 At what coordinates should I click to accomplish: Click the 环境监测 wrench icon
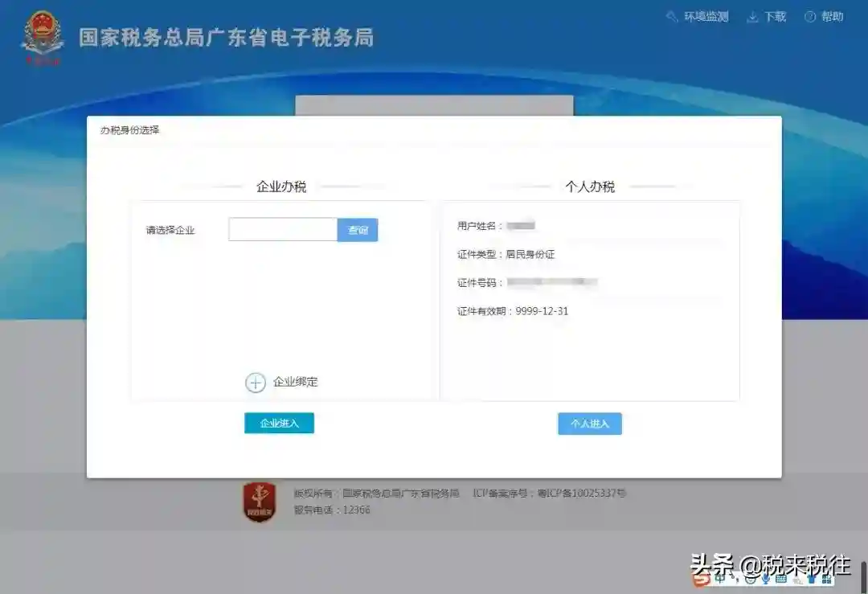[x=672, y=17]
